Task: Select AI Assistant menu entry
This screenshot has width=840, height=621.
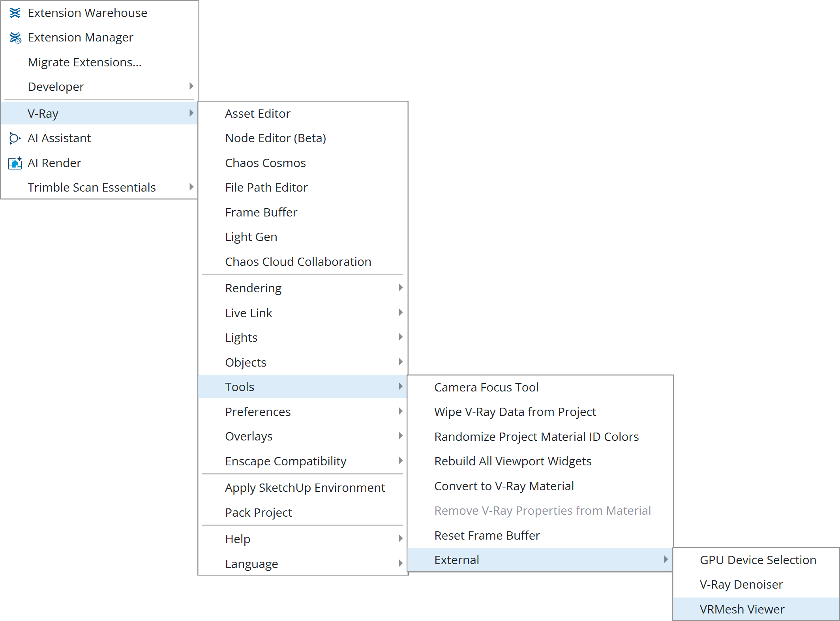Action: tap(99, 138)
